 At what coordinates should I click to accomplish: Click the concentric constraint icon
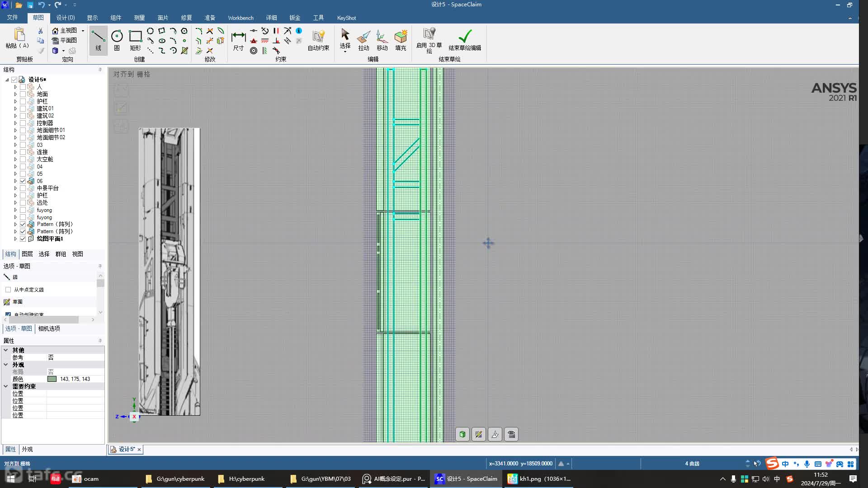(254, 51)
